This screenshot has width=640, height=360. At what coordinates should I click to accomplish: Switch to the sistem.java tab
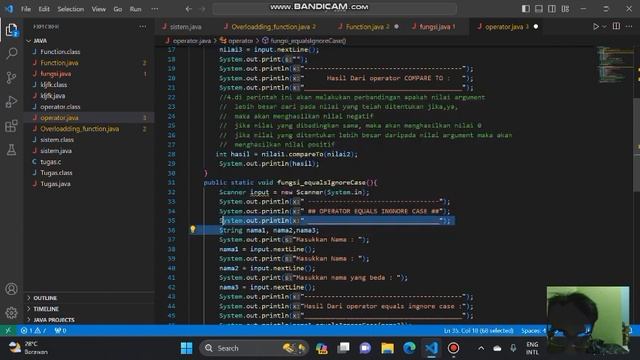click(x=186, y=27)
